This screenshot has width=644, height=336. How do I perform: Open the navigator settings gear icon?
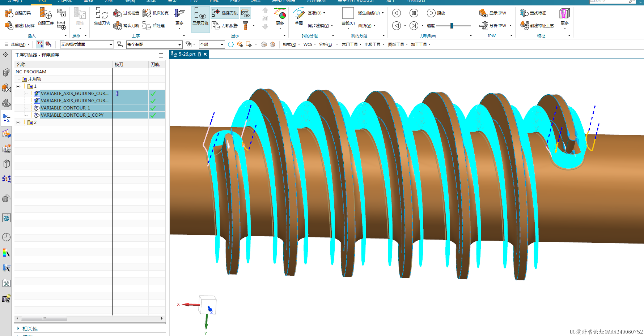point(5,55)
